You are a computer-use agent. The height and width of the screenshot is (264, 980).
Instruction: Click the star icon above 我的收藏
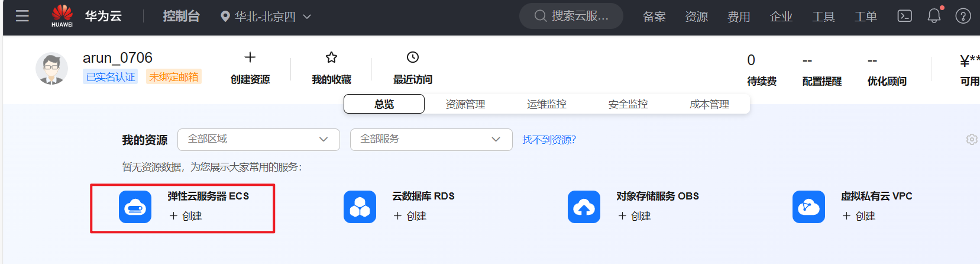tap(331, 57)
